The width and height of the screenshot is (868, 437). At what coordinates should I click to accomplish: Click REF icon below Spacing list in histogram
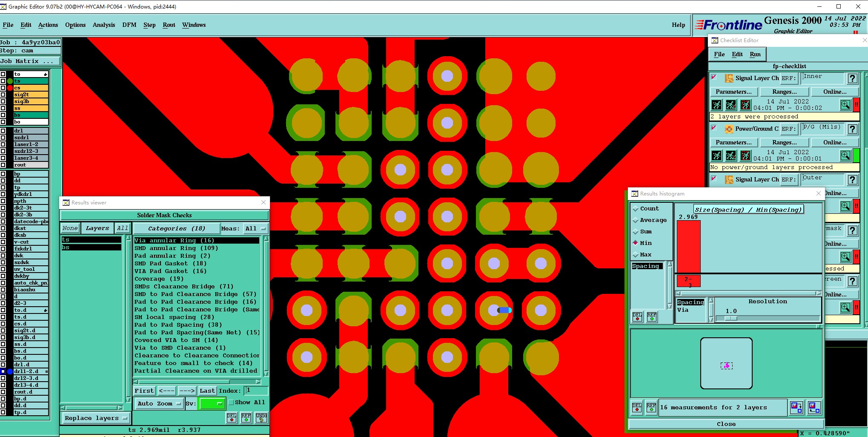[652, 317]
